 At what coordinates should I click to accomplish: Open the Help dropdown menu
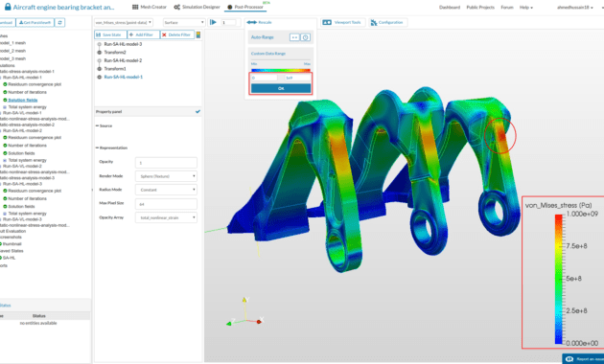526,8
